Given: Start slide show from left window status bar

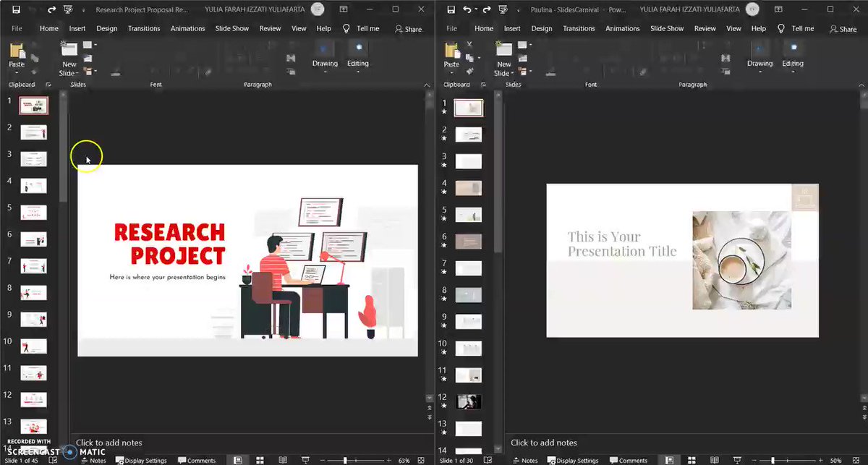Looking at the screenshot, I should (x=306, y=461).
